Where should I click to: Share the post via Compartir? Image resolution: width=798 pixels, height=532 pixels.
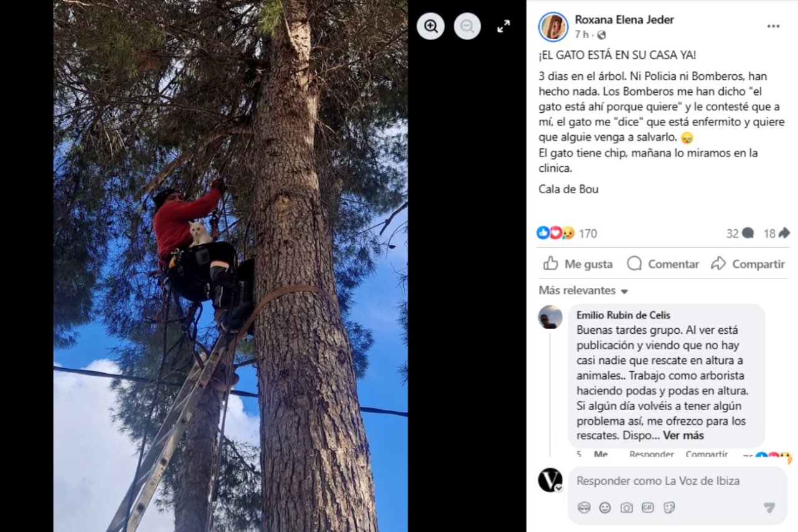pos(748,264)
